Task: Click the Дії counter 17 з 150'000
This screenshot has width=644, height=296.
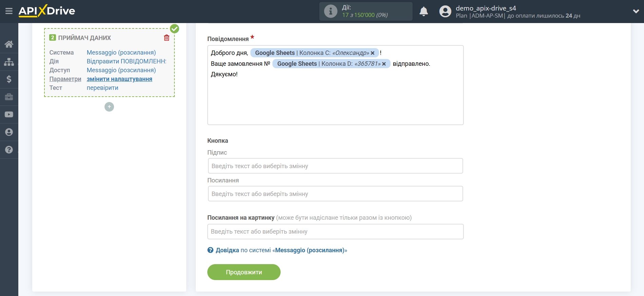Action: (365, 15)
